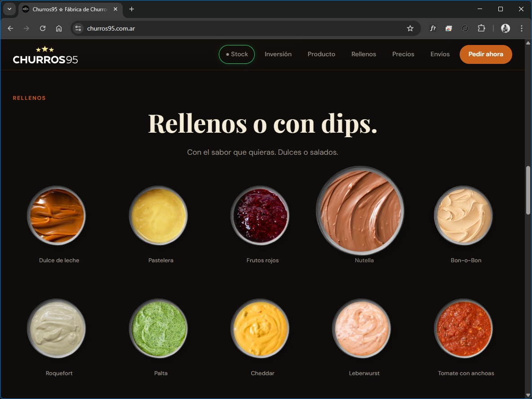Click the 'Bon-o-Bon' label

(466, 260)
